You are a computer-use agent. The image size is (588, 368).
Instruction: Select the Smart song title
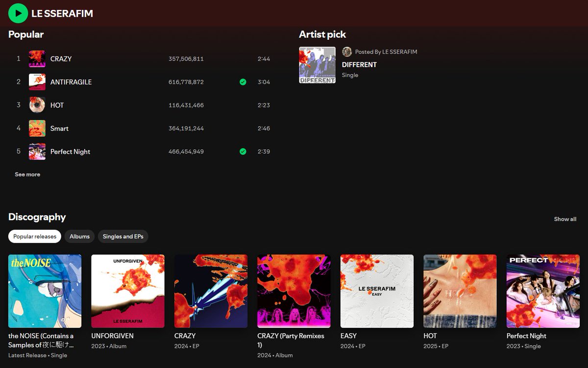coord(59,129)
